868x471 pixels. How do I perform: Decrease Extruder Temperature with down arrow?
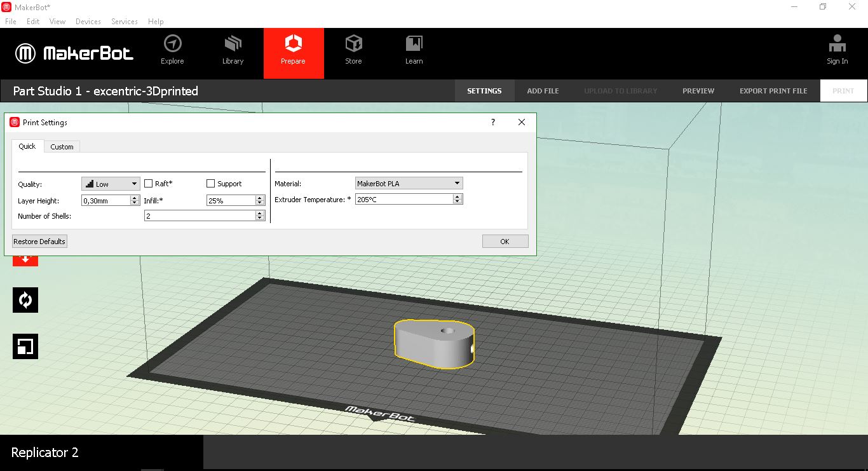(458, 201)
